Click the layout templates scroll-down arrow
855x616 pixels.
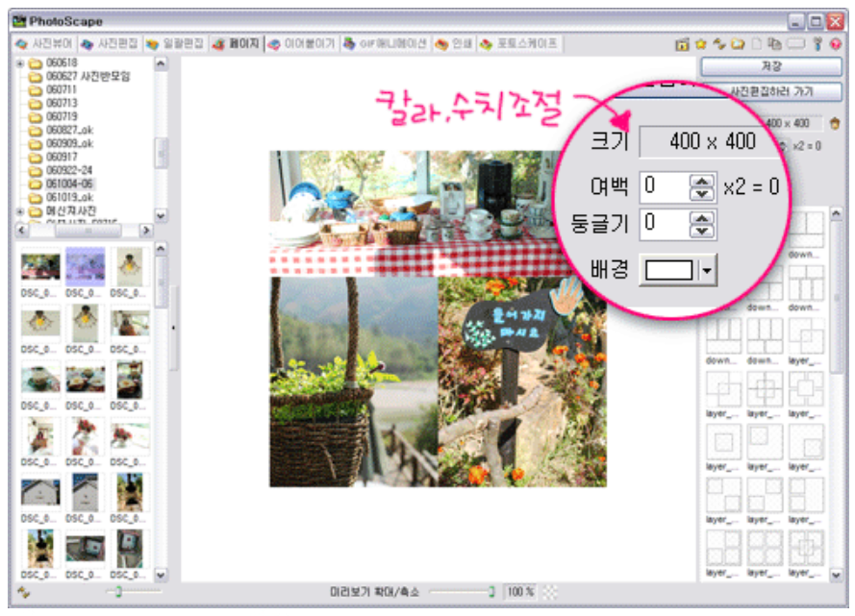click(836, 575)
